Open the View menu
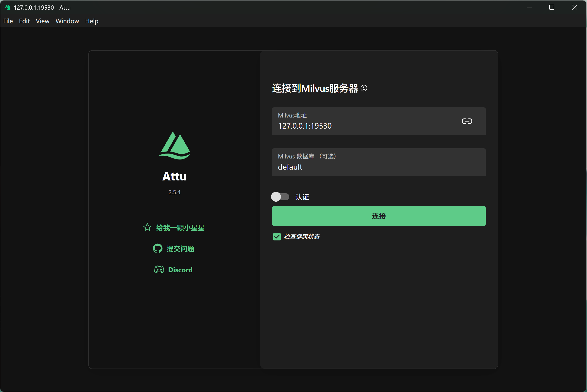The image size is (587, 392). point(42,21)
